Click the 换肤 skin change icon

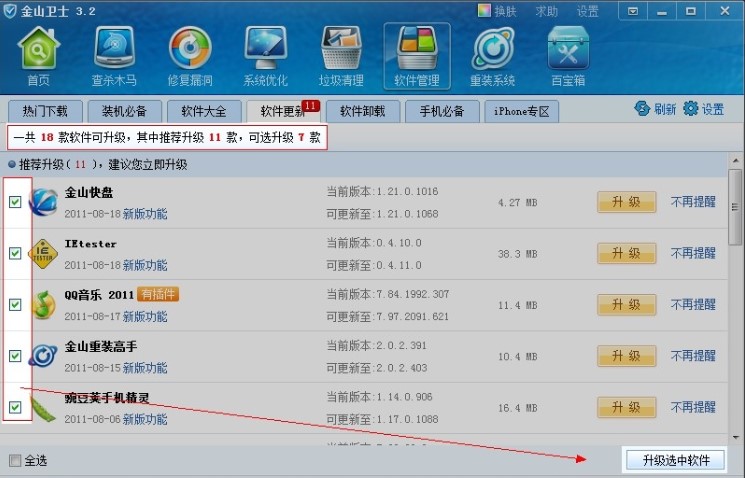[x=484, y=10]
